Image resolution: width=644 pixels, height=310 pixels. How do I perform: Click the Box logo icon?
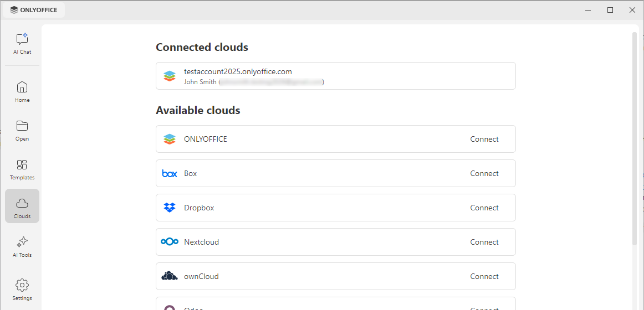[x=169, y=173]
